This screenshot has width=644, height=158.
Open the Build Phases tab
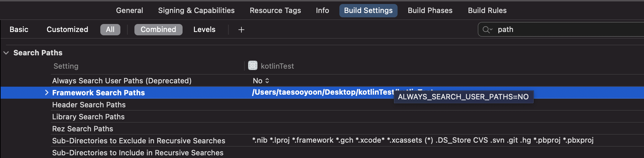[x=430, y=10]
